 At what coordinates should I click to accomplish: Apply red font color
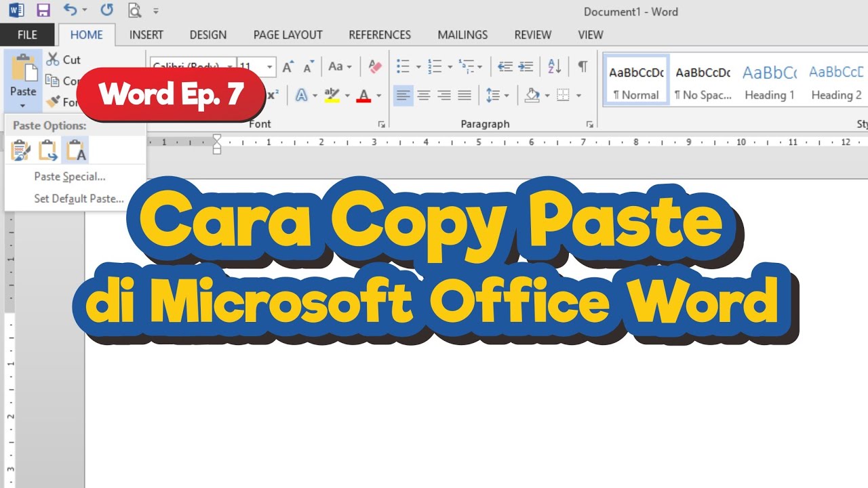pos(363,95)
